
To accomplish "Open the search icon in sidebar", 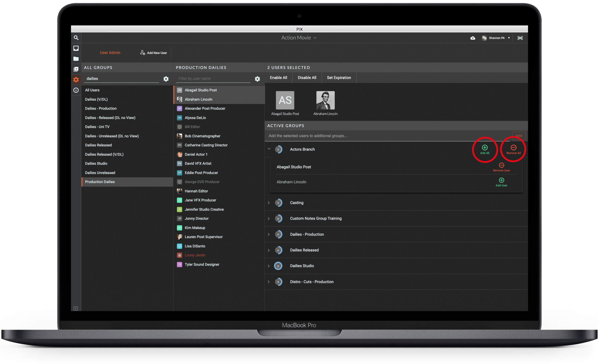I will point(76,38).
